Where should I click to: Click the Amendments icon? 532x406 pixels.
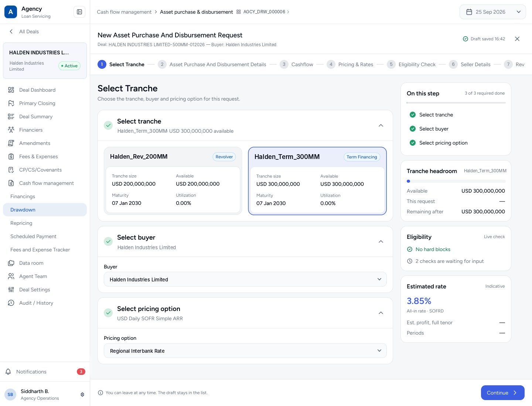[11, 143]
